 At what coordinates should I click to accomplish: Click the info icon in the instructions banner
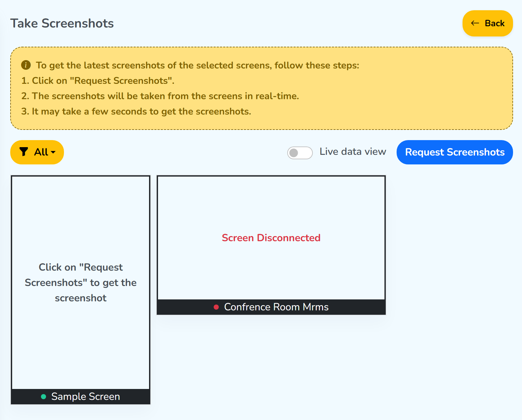(x=26, y=65)
